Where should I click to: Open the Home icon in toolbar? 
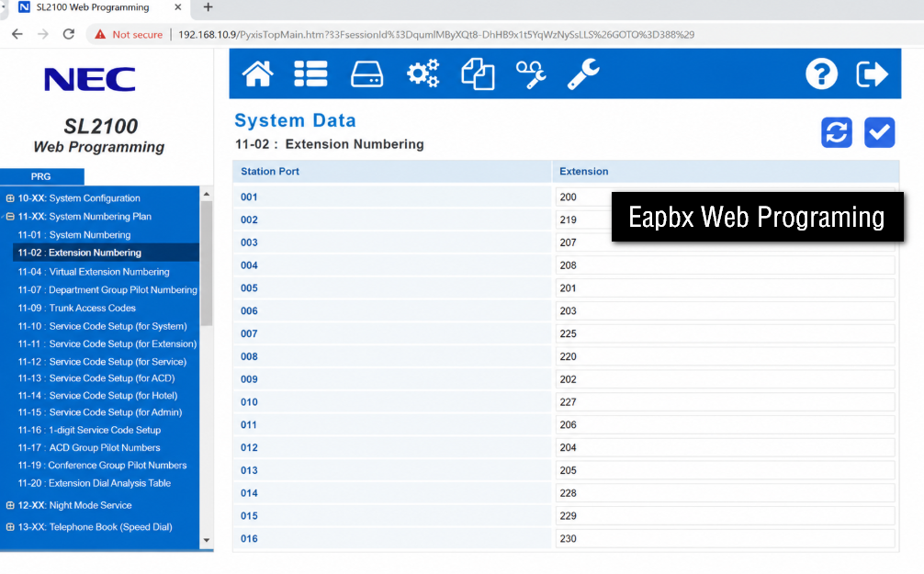[257, 74]
